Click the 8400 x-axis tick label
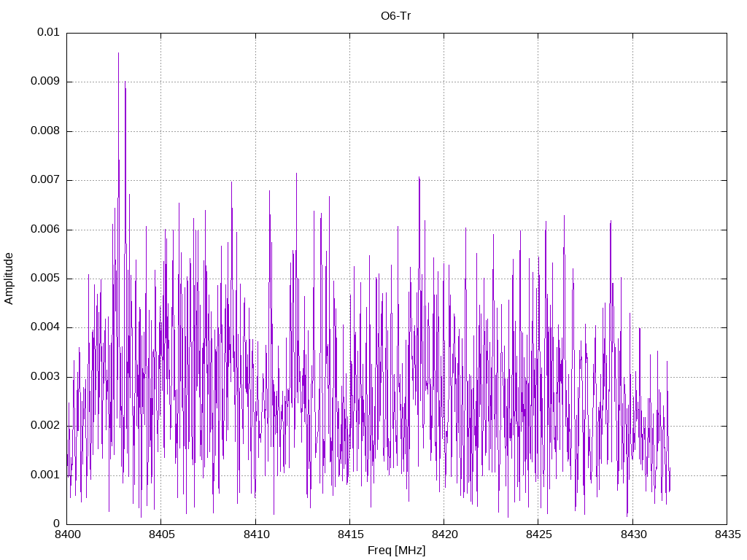 point(66,534)
